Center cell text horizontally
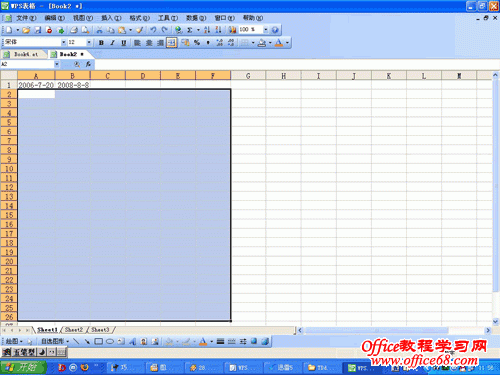Viewport: 500px width, 375px height. (149, 42)
